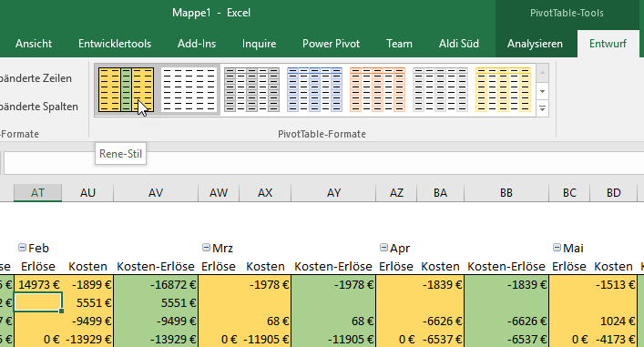Viewport: 644px width, 347px height.
Task: Choose the gray banded PivotTable style
Action: pos(251,90)
